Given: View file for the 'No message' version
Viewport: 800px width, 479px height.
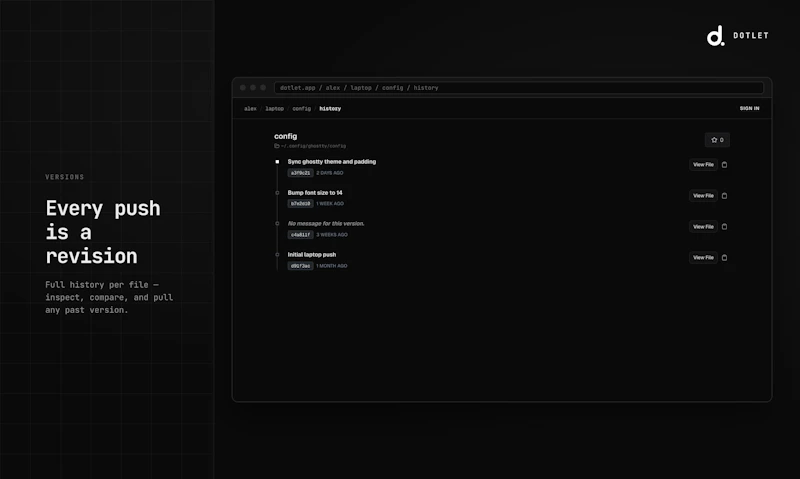Looking at the screenshot, I should (x=703, y=226).
